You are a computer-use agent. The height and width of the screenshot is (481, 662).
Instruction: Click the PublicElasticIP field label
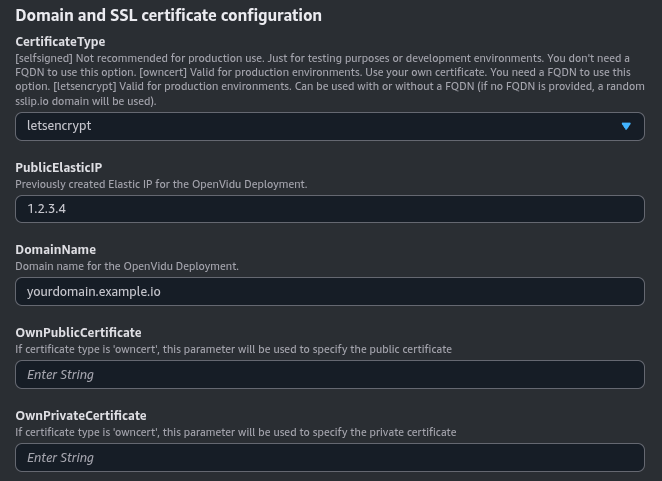click(59, 167)
